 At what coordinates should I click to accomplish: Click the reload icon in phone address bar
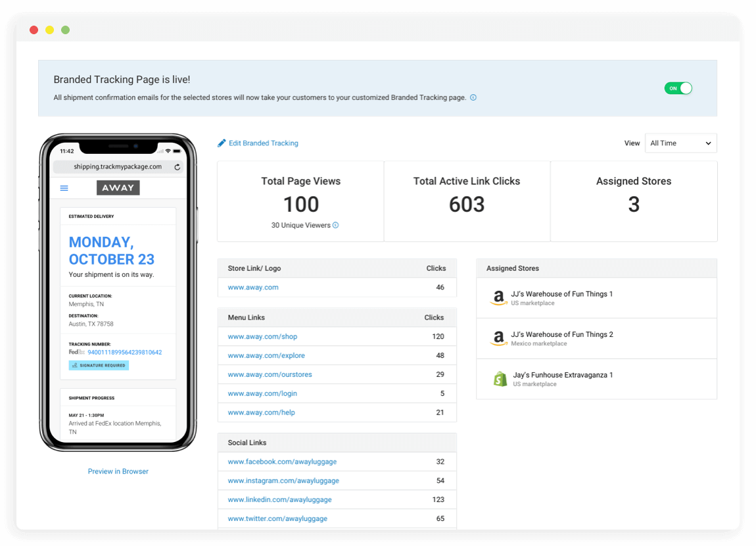click(177, 167)
